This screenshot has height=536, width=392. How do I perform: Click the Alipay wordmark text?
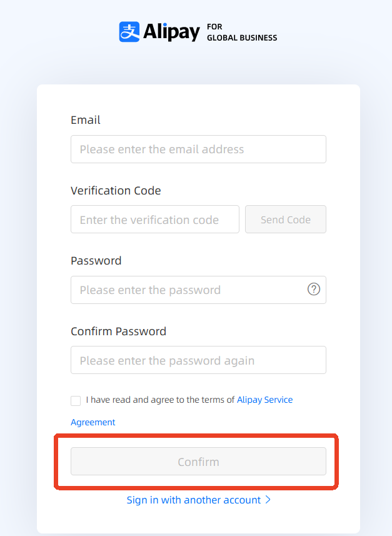point(171,32)
